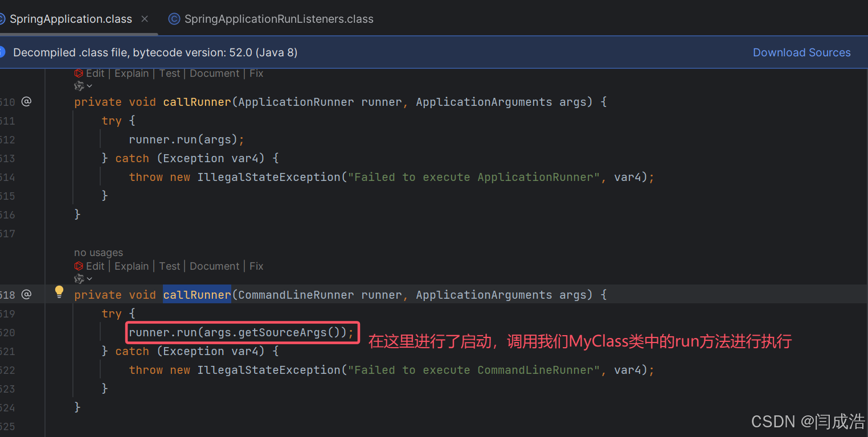Click the AI assistant icon below the first Fix action
The image size is (868, 437).
pos(79,85)
